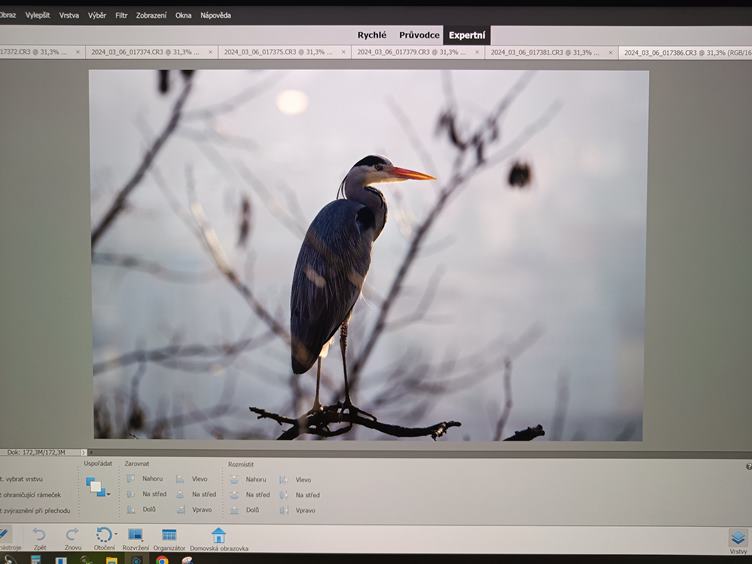Click Zarovnat Na střed below Vlevo
752x564 pixels.
[x=196, y=494]
